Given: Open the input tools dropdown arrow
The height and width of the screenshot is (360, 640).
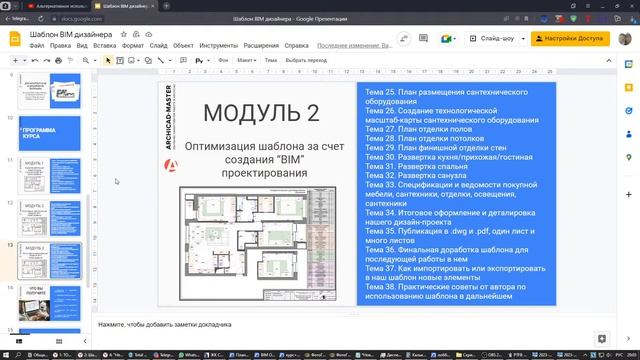Looking at the screenshot, I should pos(209,60).
